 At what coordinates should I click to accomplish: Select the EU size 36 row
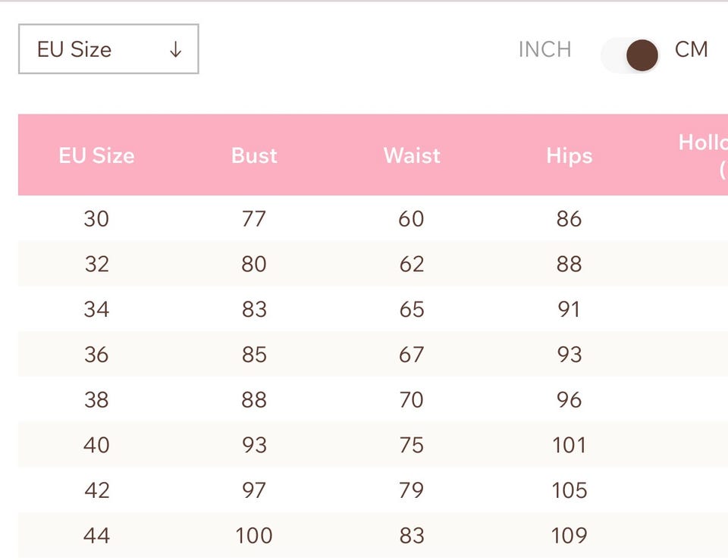[373, 354]
